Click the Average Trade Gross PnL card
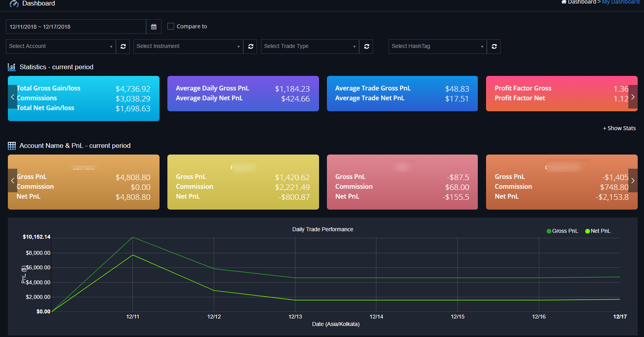Viewport: 644px width, 337px height. point(402,94)
